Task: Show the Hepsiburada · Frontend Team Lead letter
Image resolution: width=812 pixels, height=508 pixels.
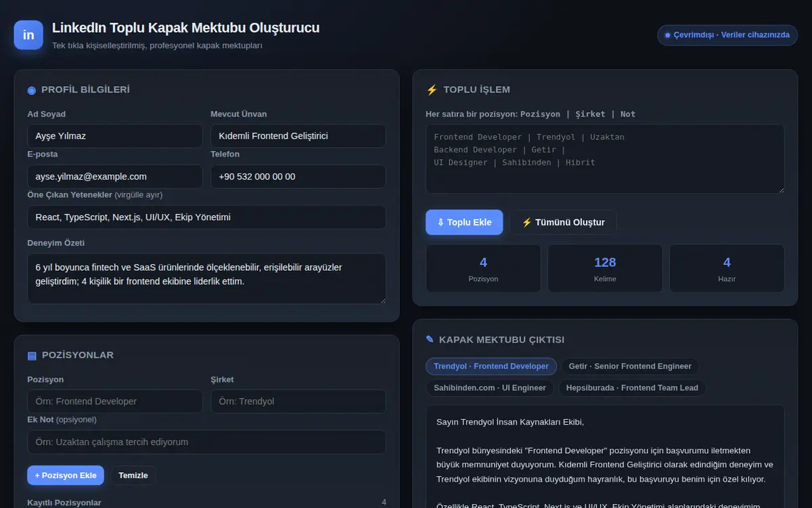Action: tap(632, 388)
